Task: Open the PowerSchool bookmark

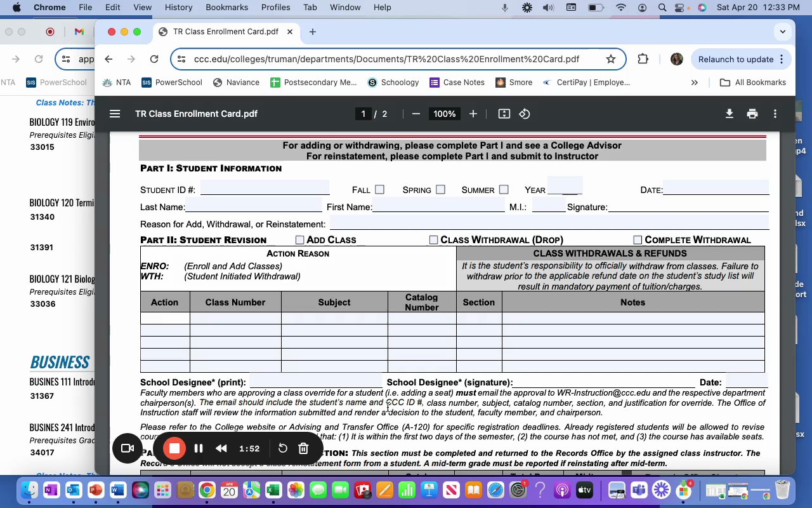Action: pos(172,83)
